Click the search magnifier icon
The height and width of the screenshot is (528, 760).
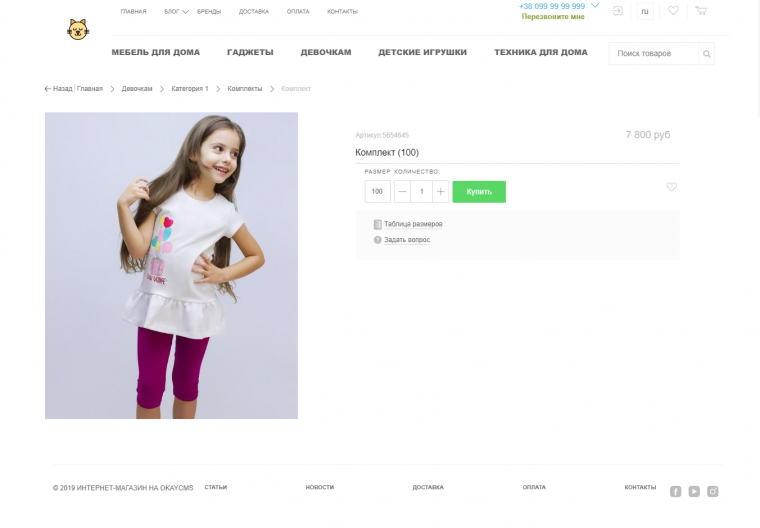coord(707,54)
